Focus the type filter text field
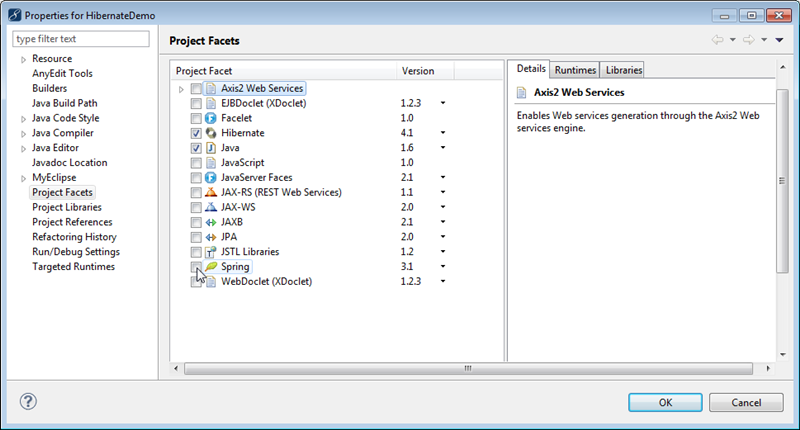 point(81,39)
